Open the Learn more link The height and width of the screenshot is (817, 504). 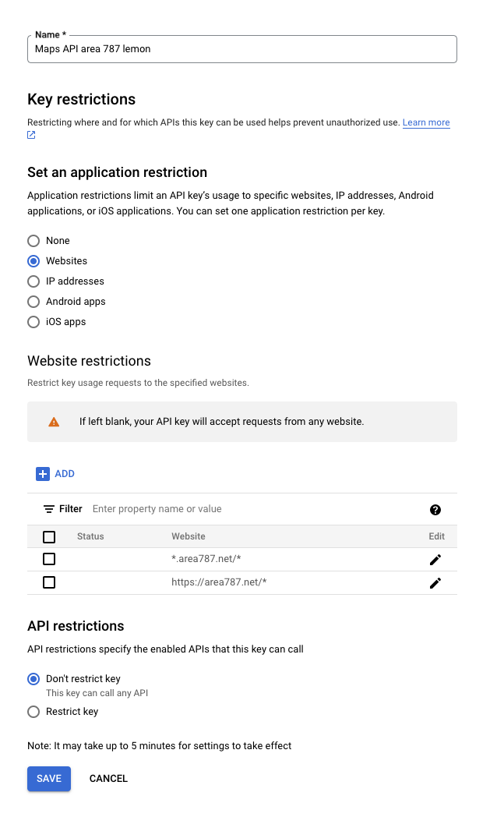pos(425,122)
